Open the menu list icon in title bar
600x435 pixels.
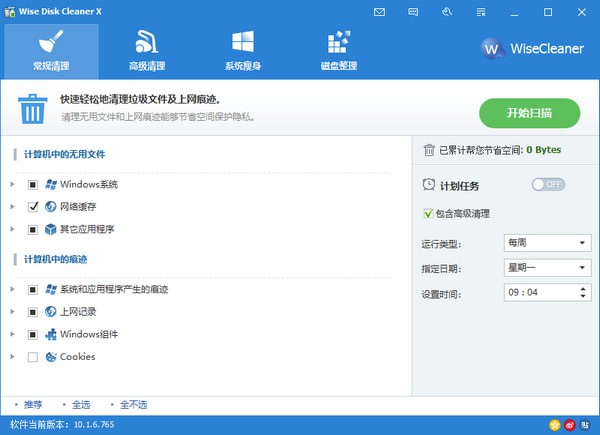pyautogui.click(x=479, y=12)
